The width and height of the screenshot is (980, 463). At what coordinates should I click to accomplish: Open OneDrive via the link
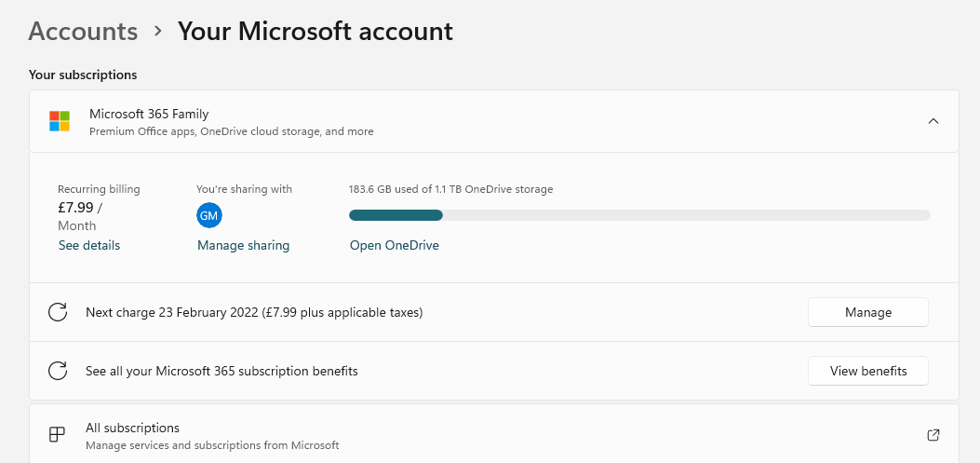395,245
